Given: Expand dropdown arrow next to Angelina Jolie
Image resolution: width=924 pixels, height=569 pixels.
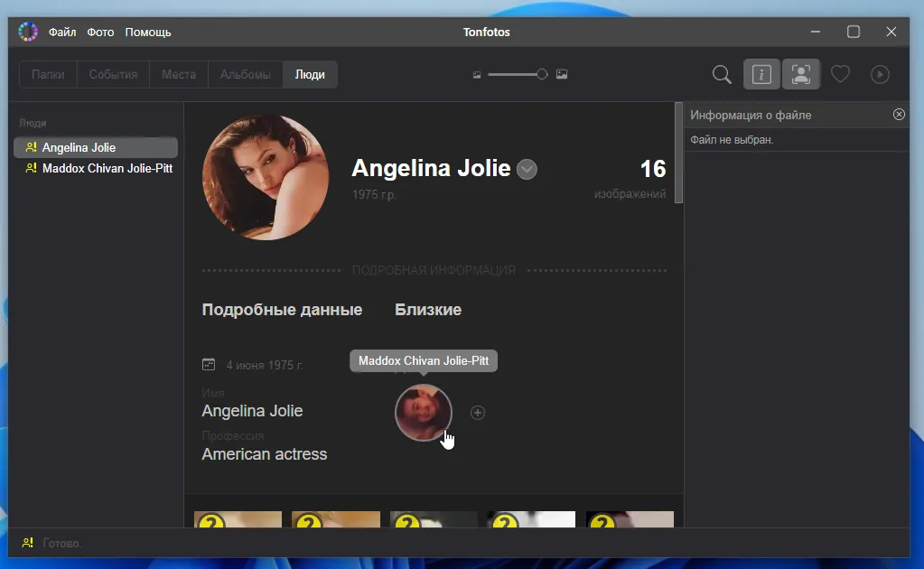Looking at the screenshot, I should click(x=527, y=170).
